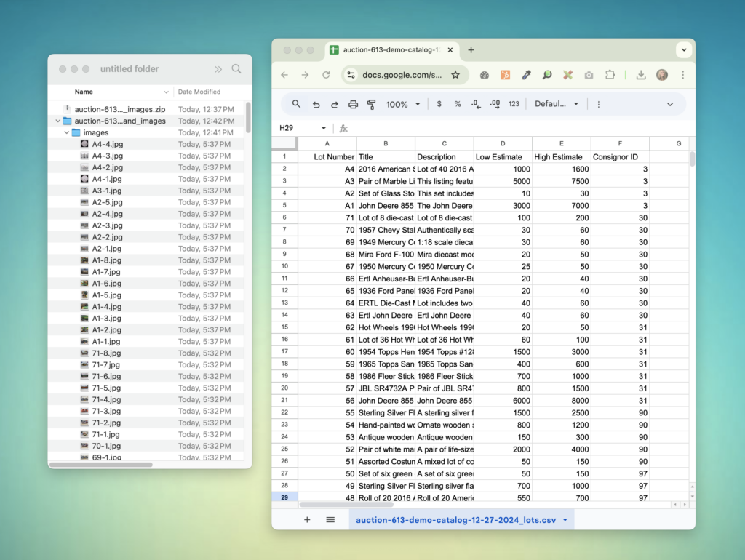Bookmark the page with the star
The width and height of the screenshot is (745, 560).
pos(456,75)
